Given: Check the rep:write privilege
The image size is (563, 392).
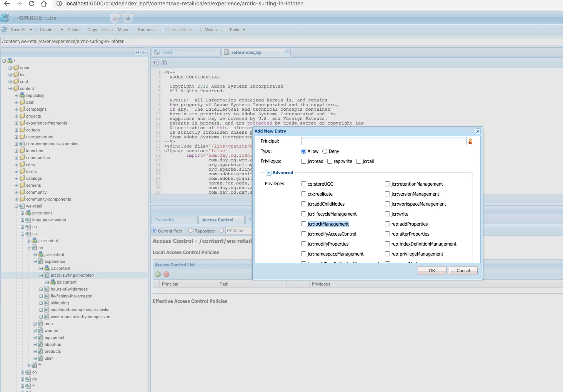Looking at the screenshot, I should click(330, 161).
